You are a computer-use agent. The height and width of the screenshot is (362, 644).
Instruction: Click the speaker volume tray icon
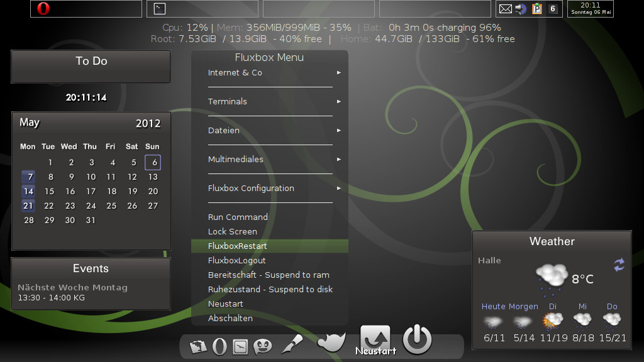click(521, 9)
